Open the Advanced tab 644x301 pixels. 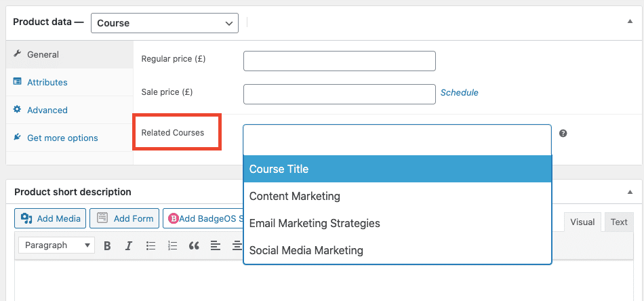point(69,110)
